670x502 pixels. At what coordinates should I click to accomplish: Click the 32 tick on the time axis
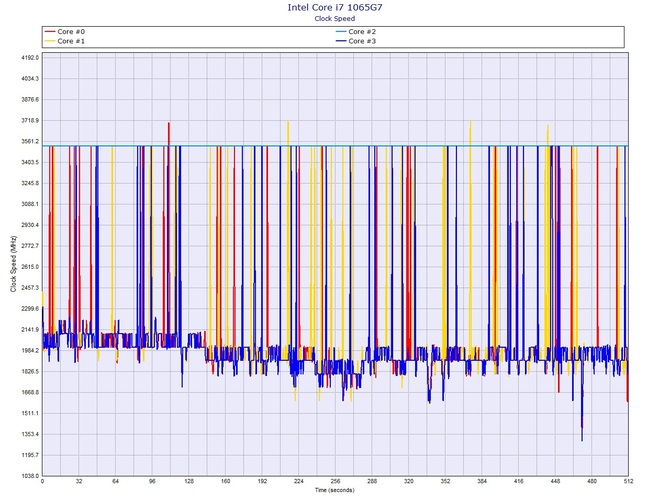pos(79,481)
